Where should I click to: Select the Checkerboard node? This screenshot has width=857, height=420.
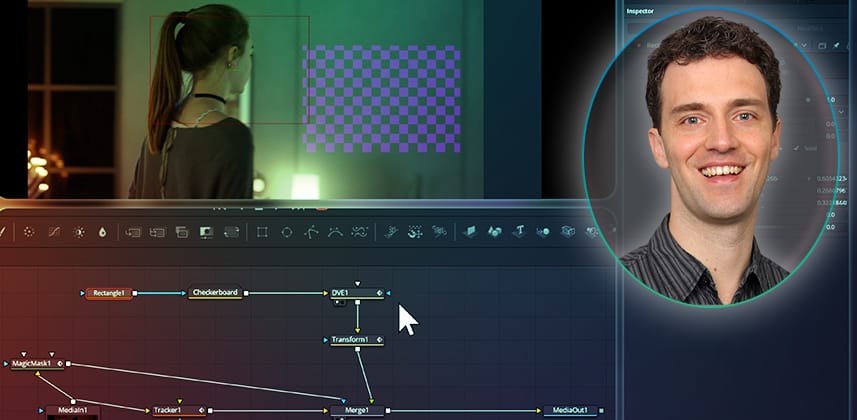pyautogui.click(x=215, y=293)
